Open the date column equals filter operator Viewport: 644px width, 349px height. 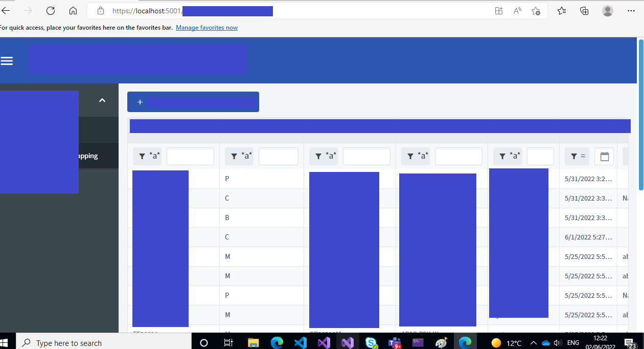click(578, 157)
